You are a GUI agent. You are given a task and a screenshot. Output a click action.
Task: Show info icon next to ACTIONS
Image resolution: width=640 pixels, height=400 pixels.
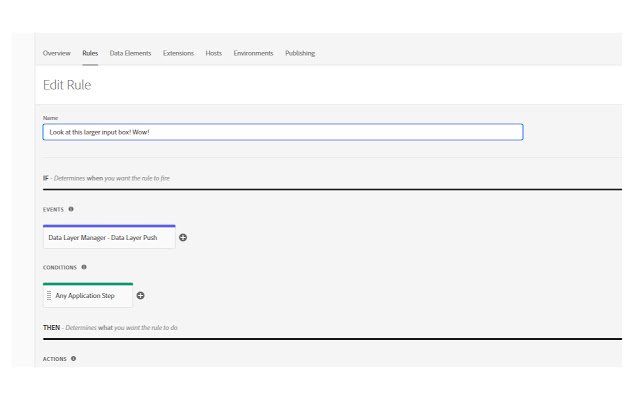pos(73,358)
